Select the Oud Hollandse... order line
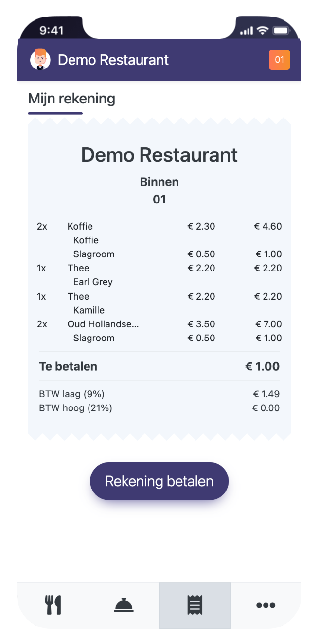 click(159, 324)
